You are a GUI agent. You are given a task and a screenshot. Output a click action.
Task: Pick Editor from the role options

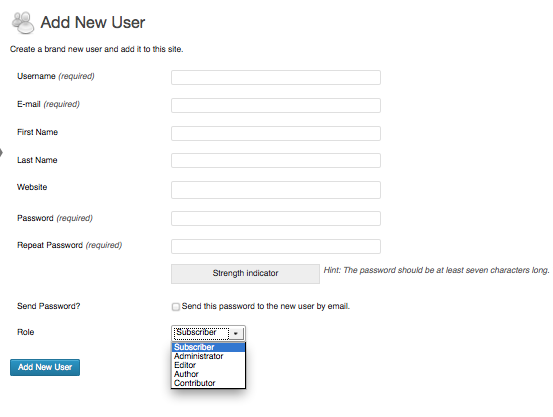[x=208, y=365]
